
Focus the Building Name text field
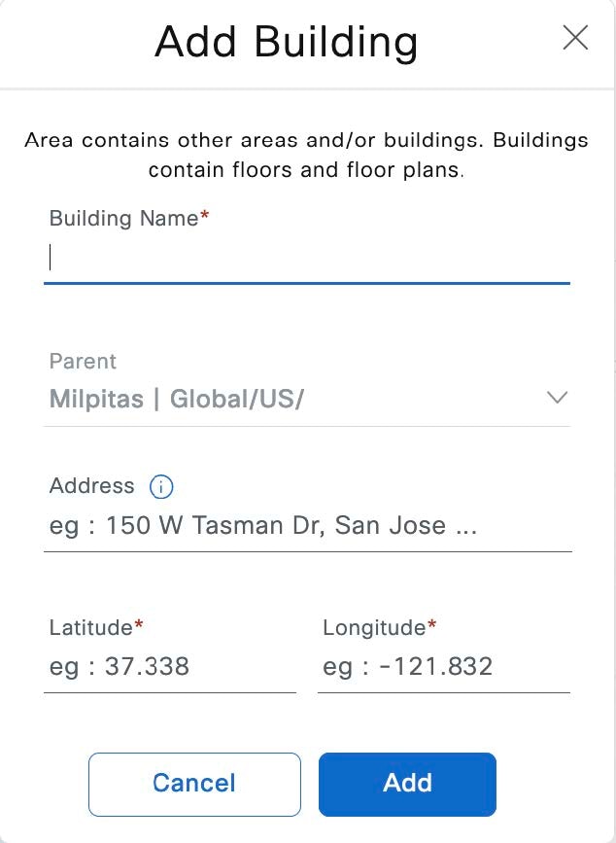point(308,258)
